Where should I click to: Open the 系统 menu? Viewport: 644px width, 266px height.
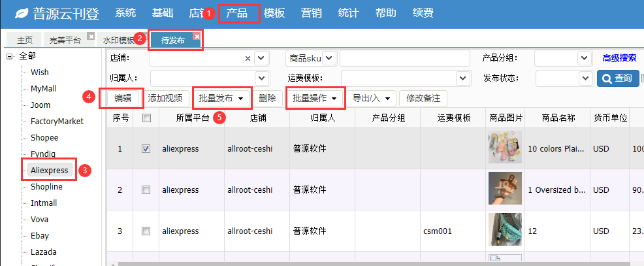click(x=125, y=13)
